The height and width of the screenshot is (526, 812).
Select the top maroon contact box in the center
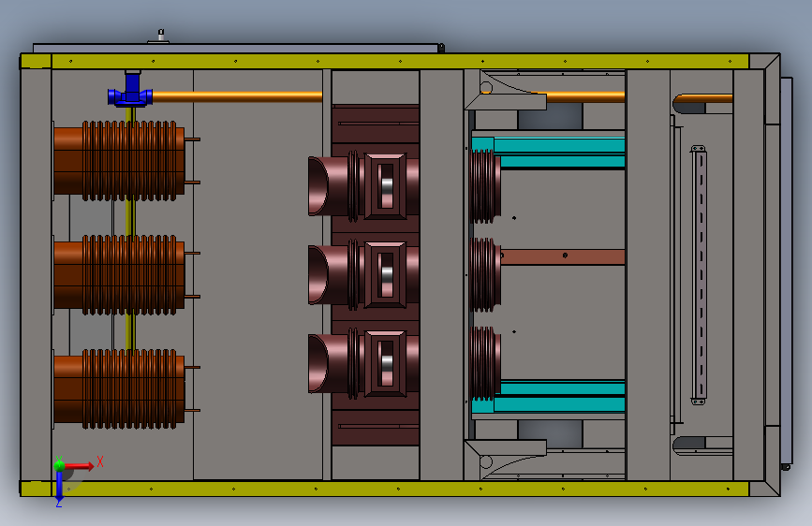click(x=385, y=186)
